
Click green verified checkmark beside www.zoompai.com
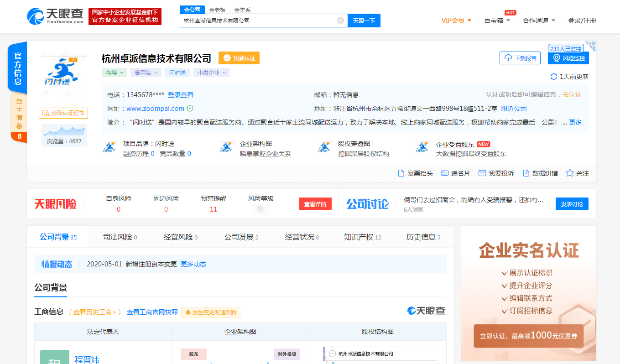pos(191,108)
